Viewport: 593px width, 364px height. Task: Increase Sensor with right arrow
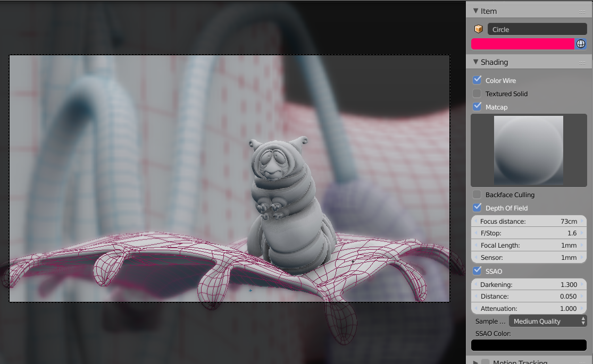point(582,257)
